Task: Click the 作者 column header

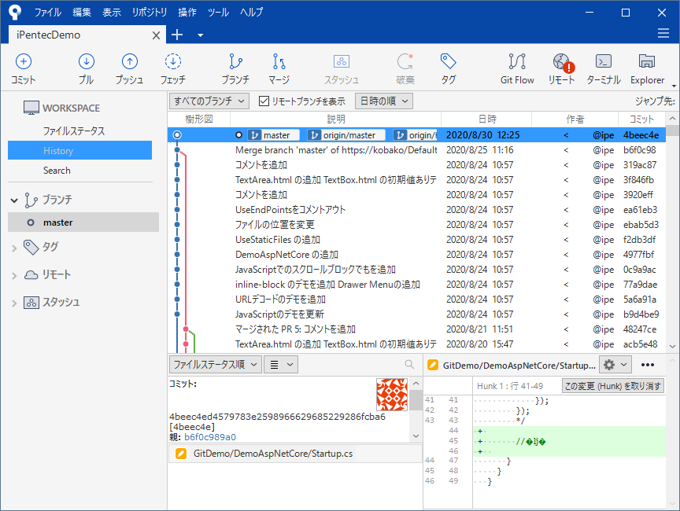Action: tap(575, 119)
